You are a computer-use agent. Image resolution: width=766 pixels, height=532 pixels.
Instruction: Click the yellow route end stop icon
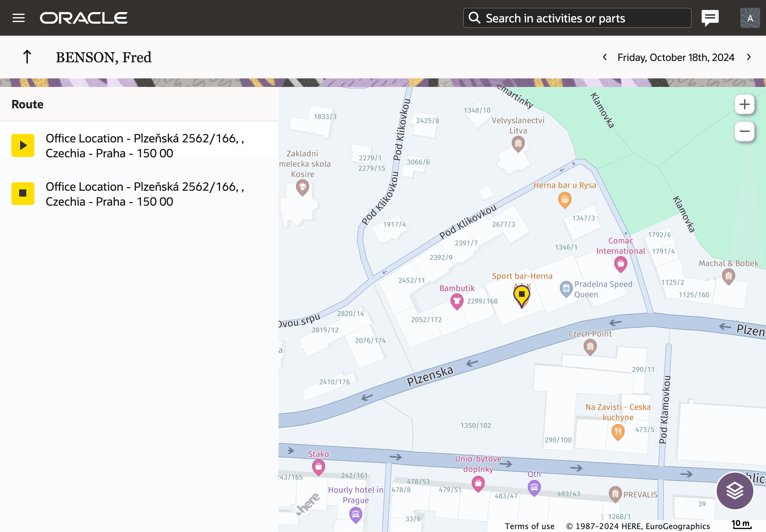(23, 194)
